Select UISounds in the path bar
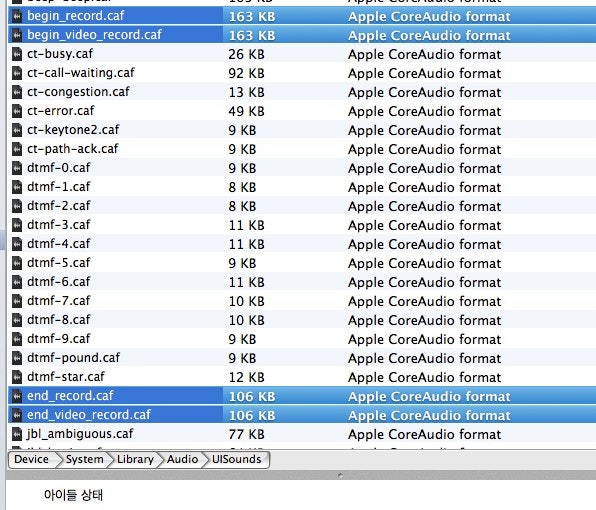 tap(236, 459)
